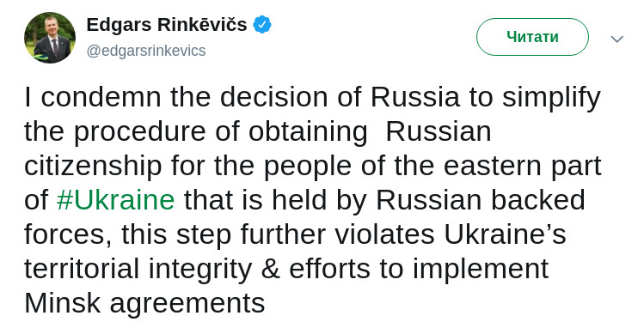This screenshot has height=328, width=644.
Task: Click the blue verified badge icon
Action: 261,25
